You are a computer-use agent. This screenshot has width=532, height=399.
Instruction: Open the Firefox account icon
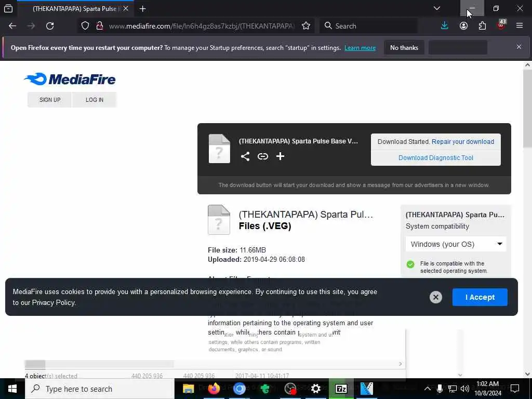463,26
